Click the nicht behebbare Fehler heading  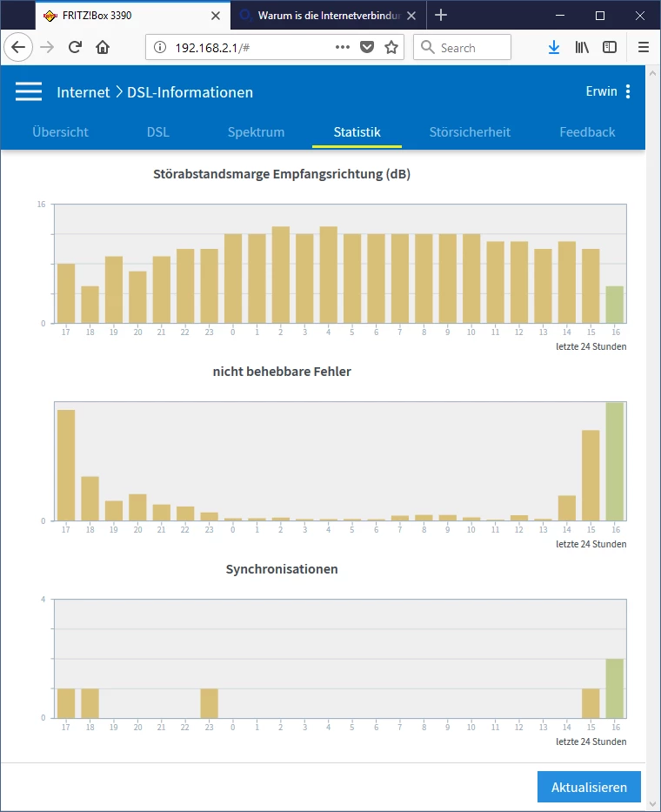(x=282, y=372)
